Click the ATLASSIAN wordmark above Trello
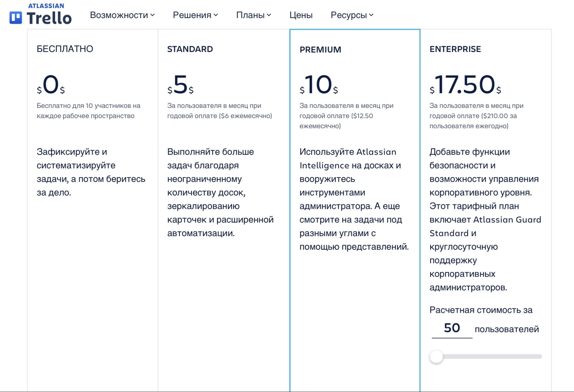 [x=46, y=6]
